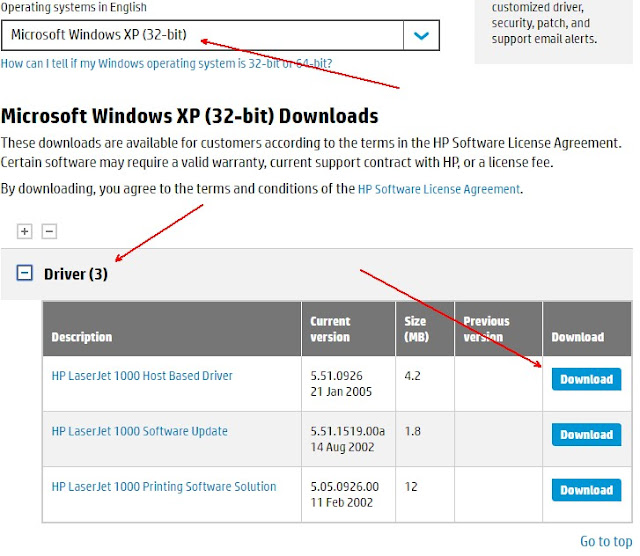Image resolution: width=640 pixels, height=556 pixels.
Task: Collapse the Driver (3) section
Action: [24, 273]
